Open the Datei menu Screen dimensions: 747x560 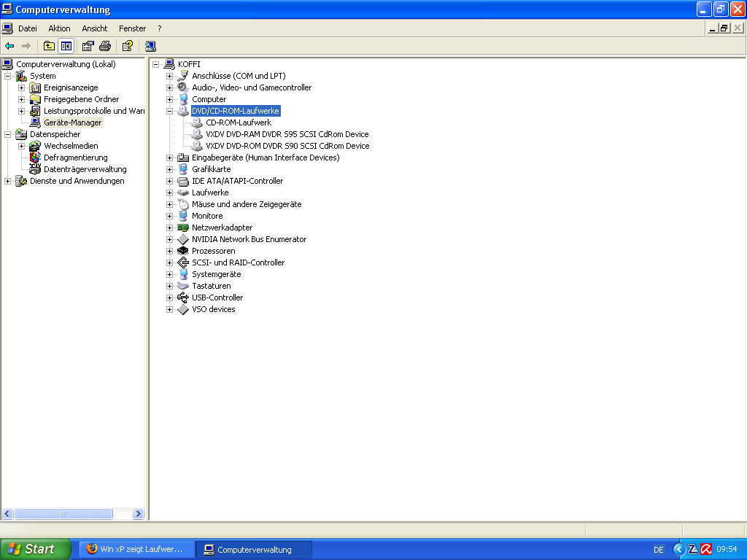click(x=27, y=28)
